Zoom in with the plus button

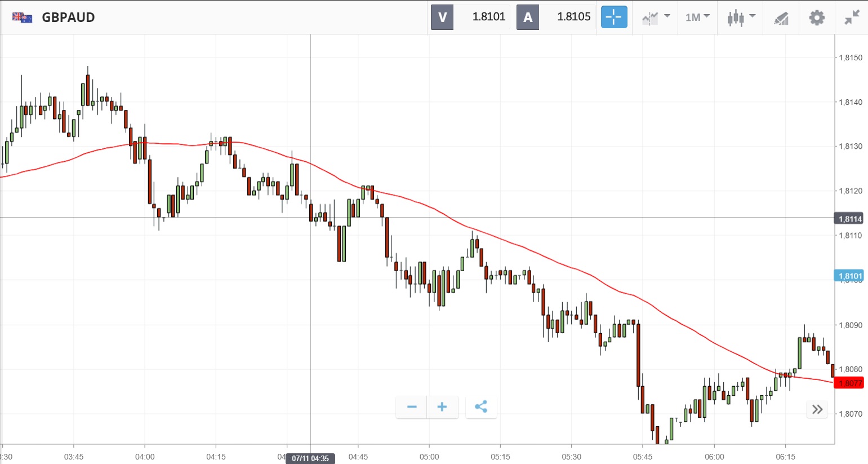pos(442,406)
